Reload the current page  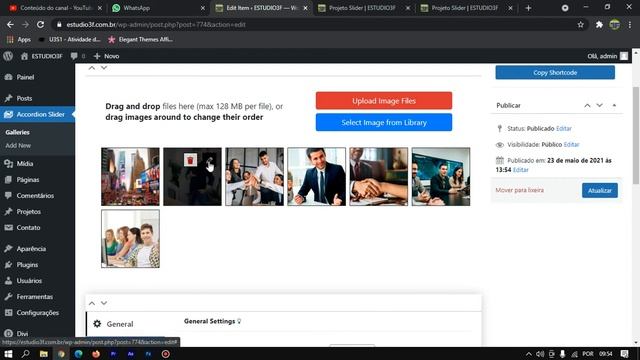(x=40, y=24)
